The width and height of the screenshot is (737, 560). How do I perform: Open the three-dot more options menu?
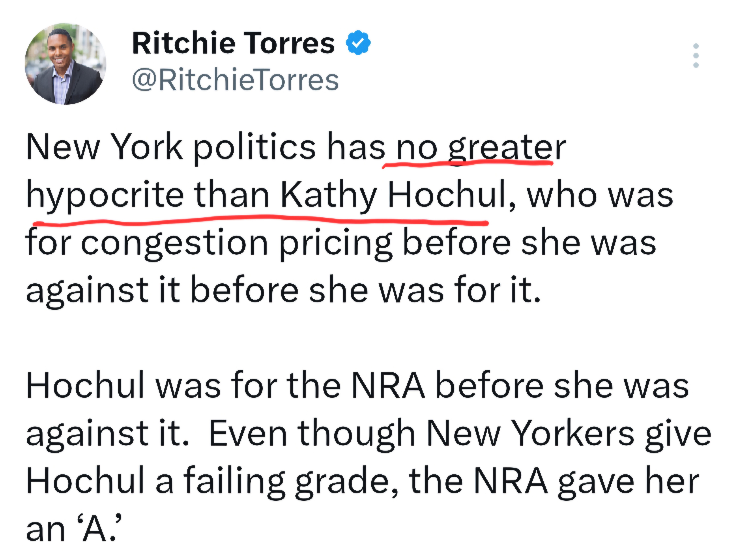696,60
